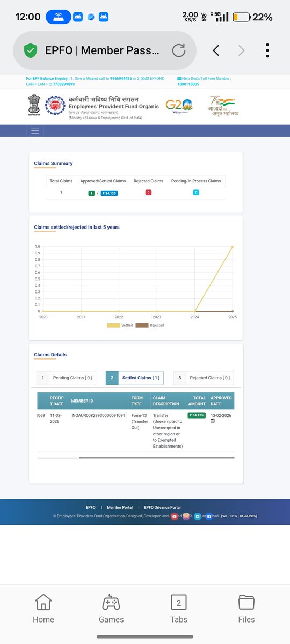The width and height of the screenshot is (290, 644).
Task: Click the FORM TYPE column header
Action: pyautogui.click(x=137, y=400)
